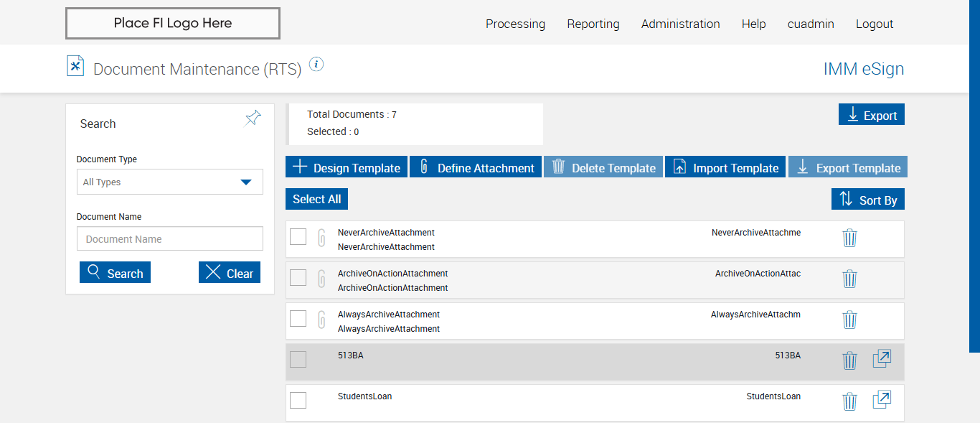The width and height of the screenshot is (980, 423).
Task: Click the StudentsLoan trash icon
Action: (849, 401)
